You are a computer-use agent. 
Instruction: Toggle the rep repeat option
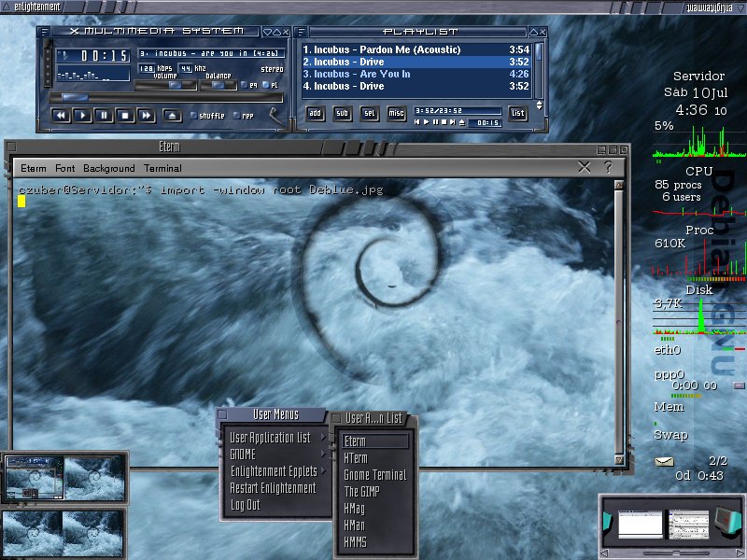pyautogui.click(x=244, y=116)
